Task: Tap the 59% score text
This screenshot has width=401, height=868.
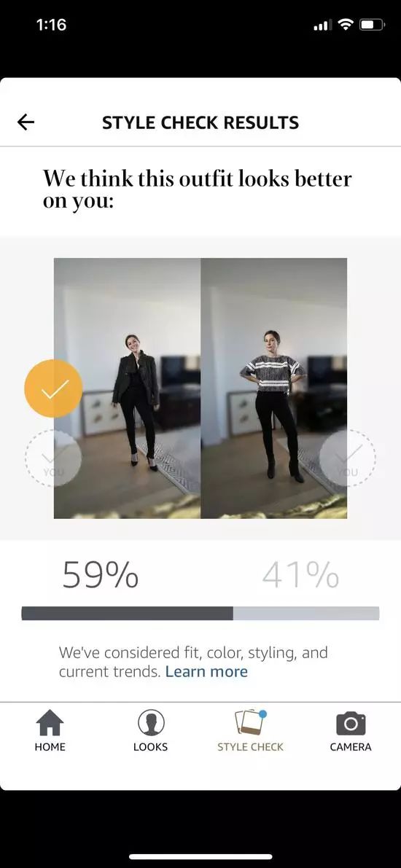Action: pos(101,575)
